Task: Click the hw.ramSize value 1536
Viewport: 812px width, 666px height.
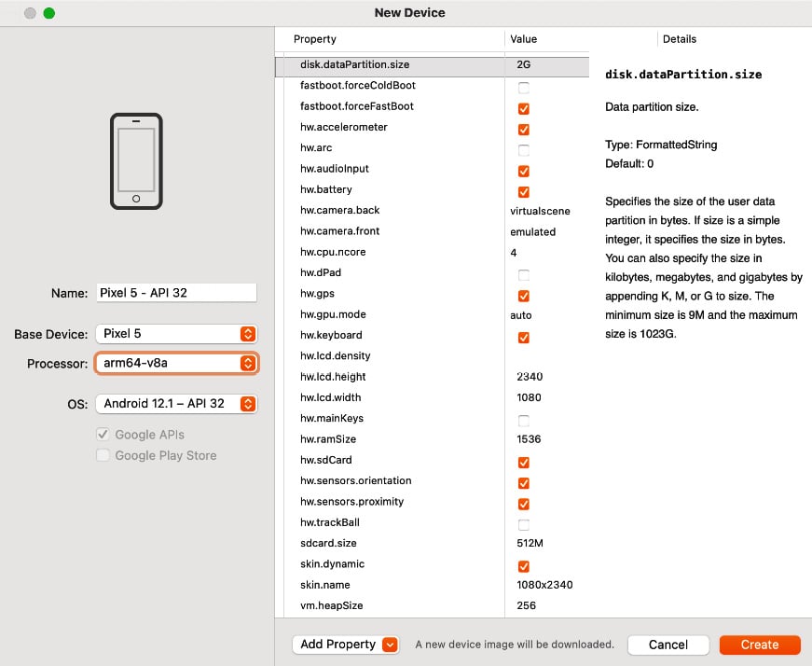Action: click(529, 439)
